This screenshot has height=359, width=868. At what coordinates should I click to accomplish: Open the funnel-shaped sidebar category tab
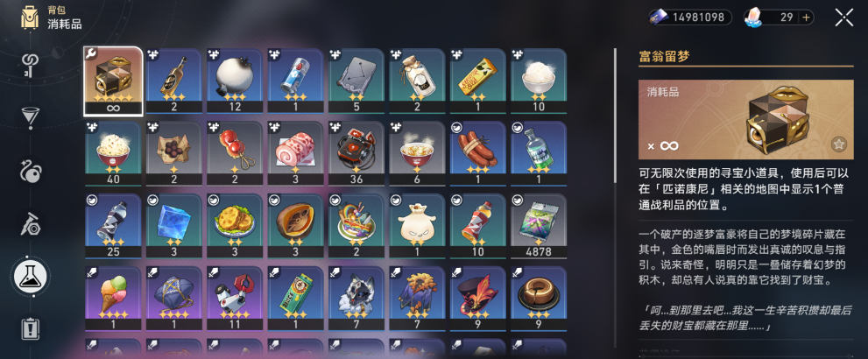point(29,116)
